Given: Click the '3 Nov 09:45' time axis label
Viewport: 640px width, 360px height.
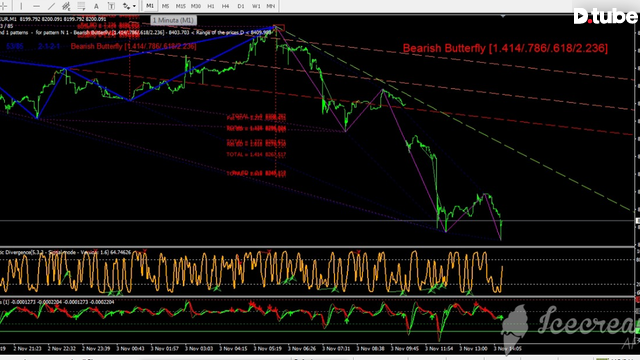Looking at the screenshot, I should coord(404,349).
